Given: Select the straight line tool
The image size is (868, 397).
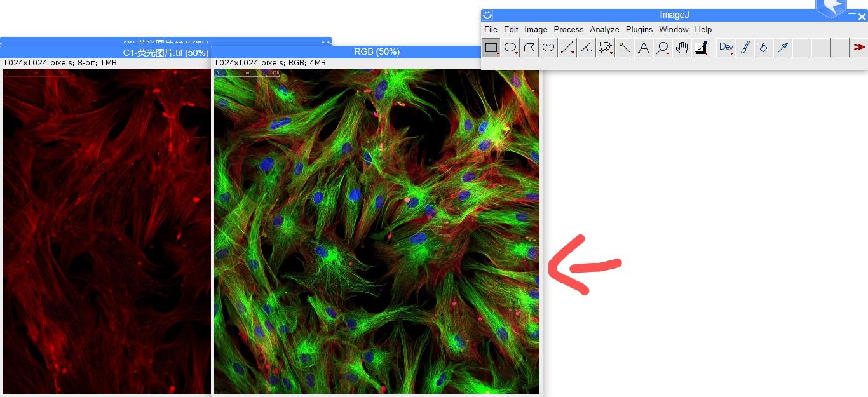Looking at the screenshot, I should point(567,47).
